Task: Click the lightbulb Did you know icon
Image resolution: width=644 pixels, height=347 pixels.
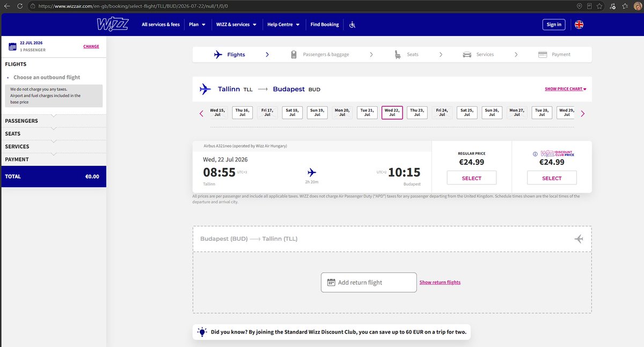Action: pyautogui.click(x=202, y=332)
